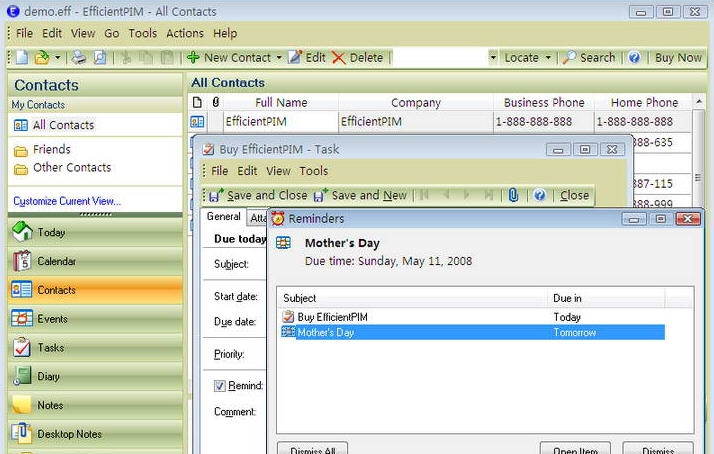Viewport: 714px width, 454px height.
Task: Open the Notes section in sidebar
Action: pos(95,405)
